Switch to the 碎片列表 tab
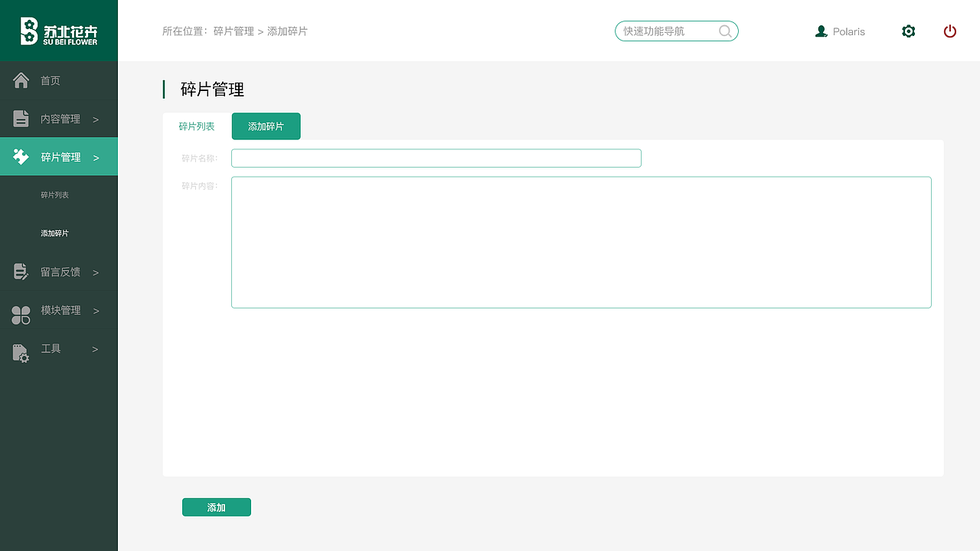 point(197,126)
